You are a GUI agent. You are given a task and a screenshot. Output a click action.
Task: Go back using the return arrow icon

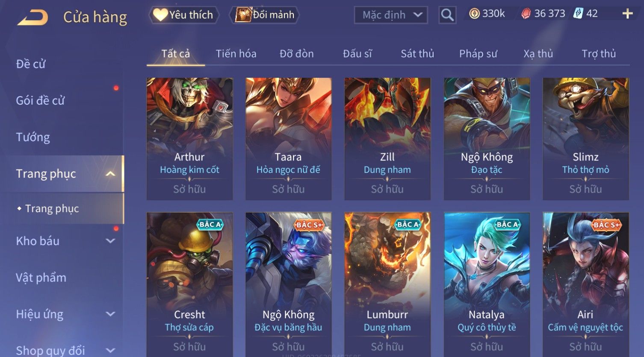32,18
